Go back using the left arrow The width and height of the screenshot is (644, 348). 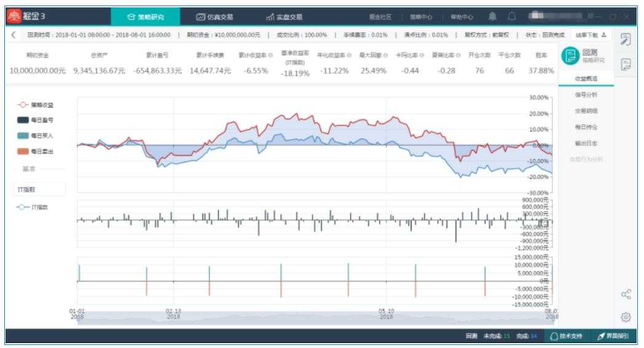14,35
